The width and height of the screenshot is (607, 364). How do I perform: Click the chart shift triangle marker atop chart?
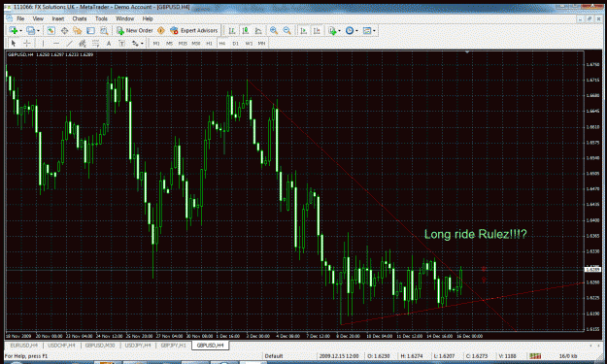point(468,51)
